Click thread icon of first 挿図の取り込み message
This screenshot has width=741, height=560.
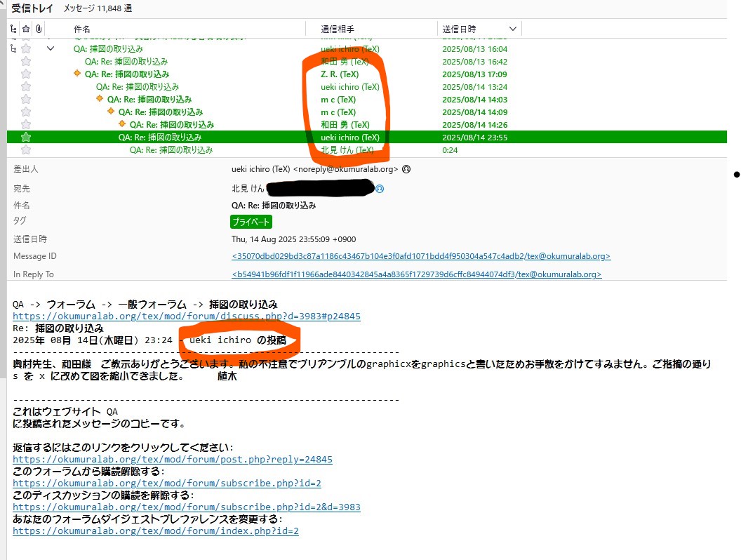(13, 48)
